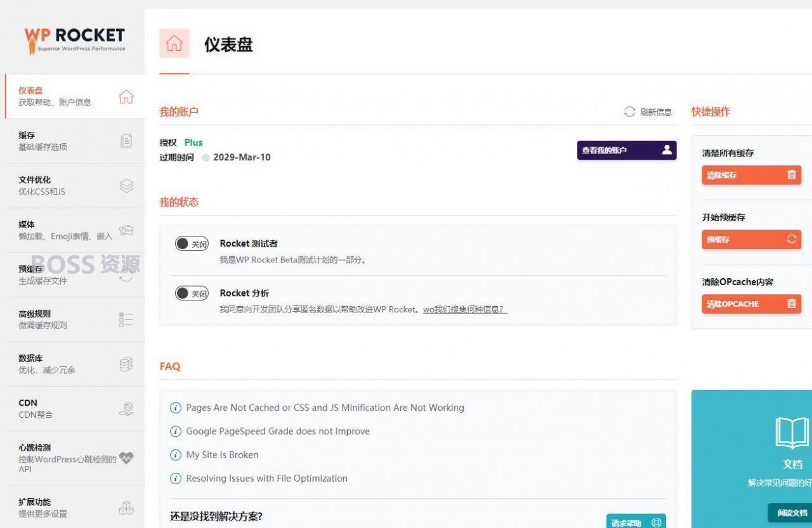Click the globe-hand icon in CDN row
This screenshot has height=528, width=812.
click(x=126, y=409)
